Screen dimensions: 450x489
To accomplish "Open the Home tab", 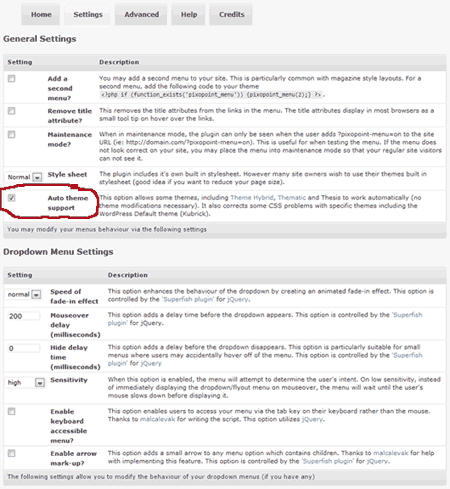I will tap(41, 15).
